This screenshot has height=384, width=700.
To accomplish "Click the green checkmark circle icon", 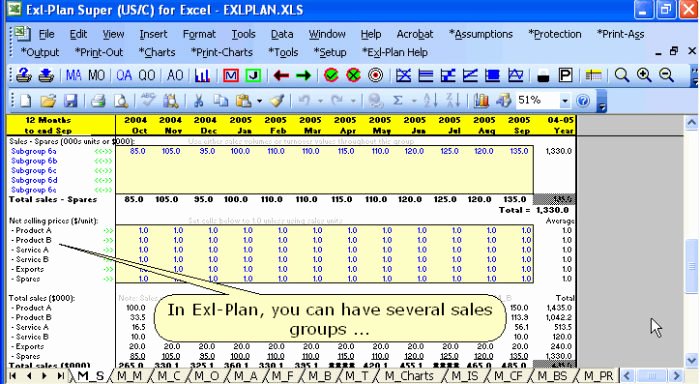I will click(331, 75).
